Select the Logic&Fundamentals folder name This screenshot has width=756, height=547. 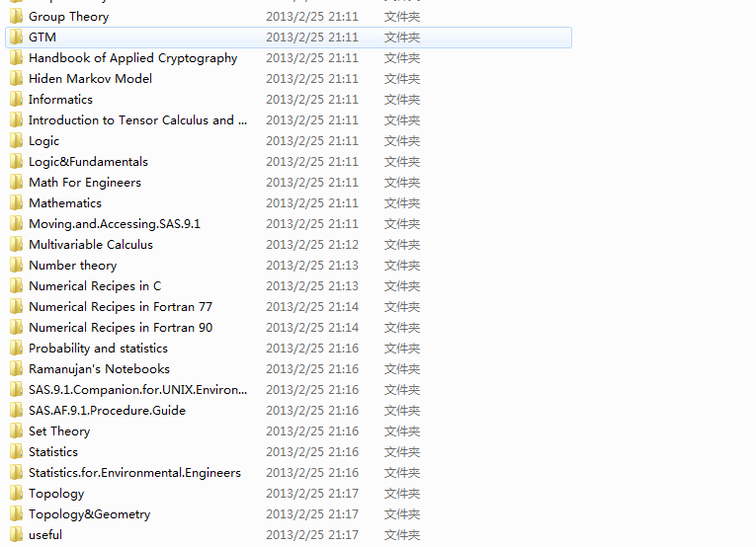(88, 162)
